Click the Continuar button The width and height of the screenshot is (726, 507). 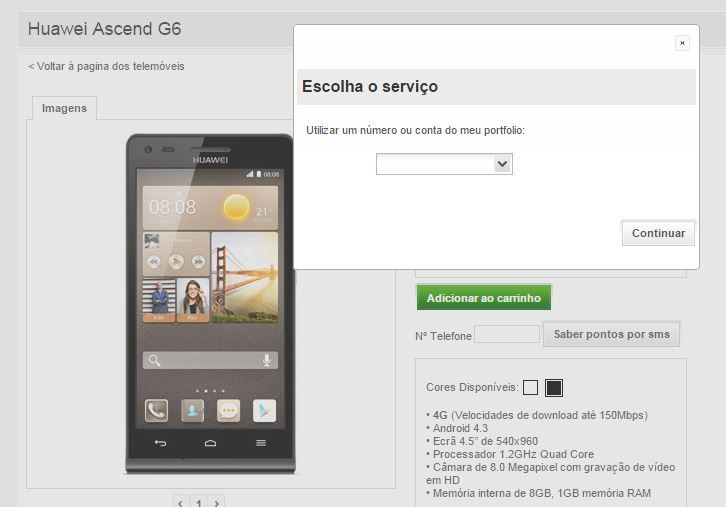coord(658,233)
